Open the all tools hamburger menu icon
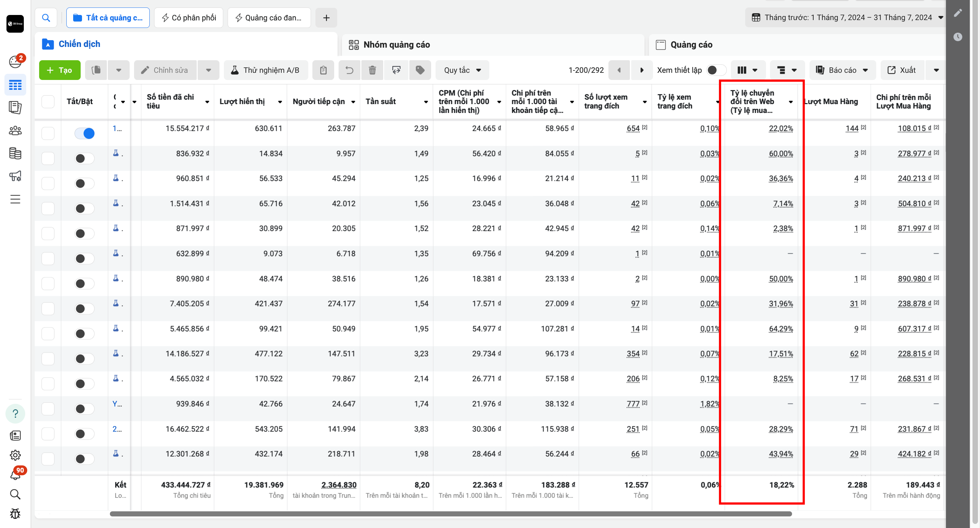Screen dimensions: 980x528 click(15, 199)
